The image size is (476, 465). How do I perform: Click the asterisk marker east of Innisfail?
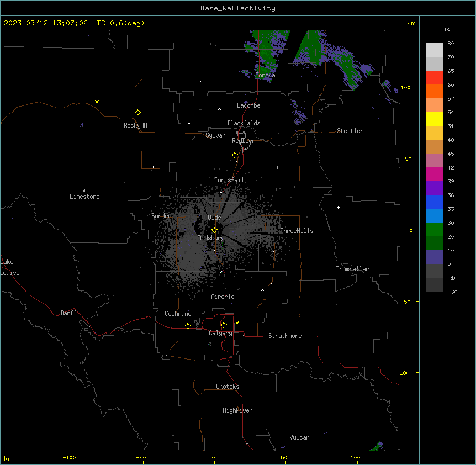pyautogui.click(x=277, y=167)
